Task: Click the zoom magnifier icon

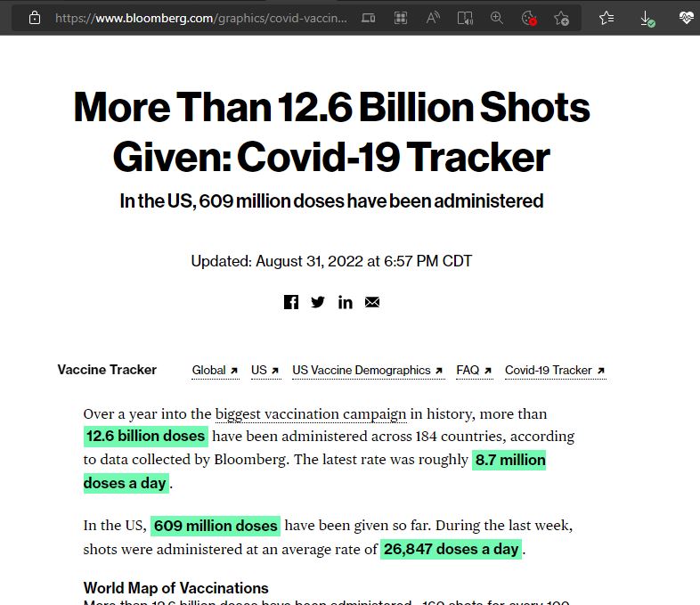Action: coord(497,18)
